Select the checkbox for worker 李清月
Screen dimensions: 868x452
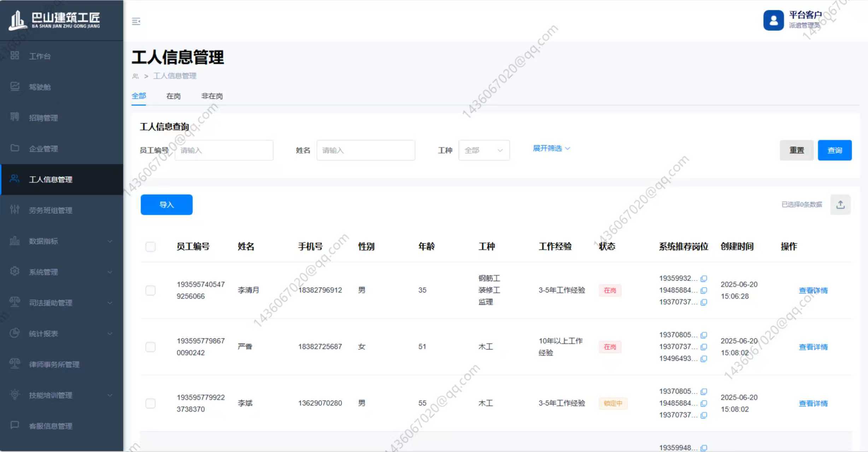(x=151, y=290)
